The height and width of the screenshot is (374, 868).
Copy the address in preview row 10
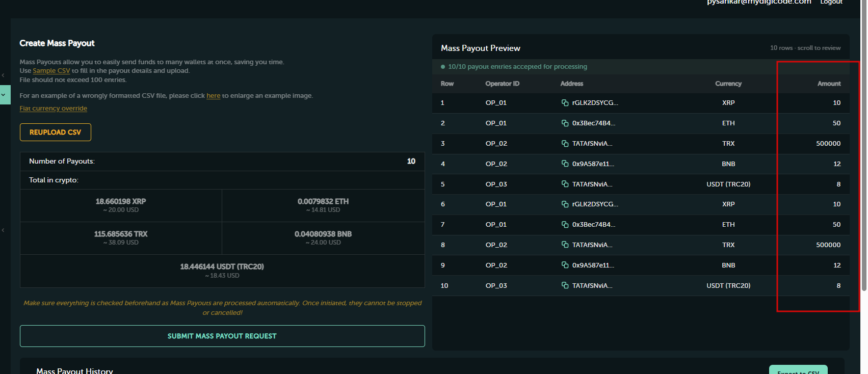pyautogui.click(x=565, y=285)
